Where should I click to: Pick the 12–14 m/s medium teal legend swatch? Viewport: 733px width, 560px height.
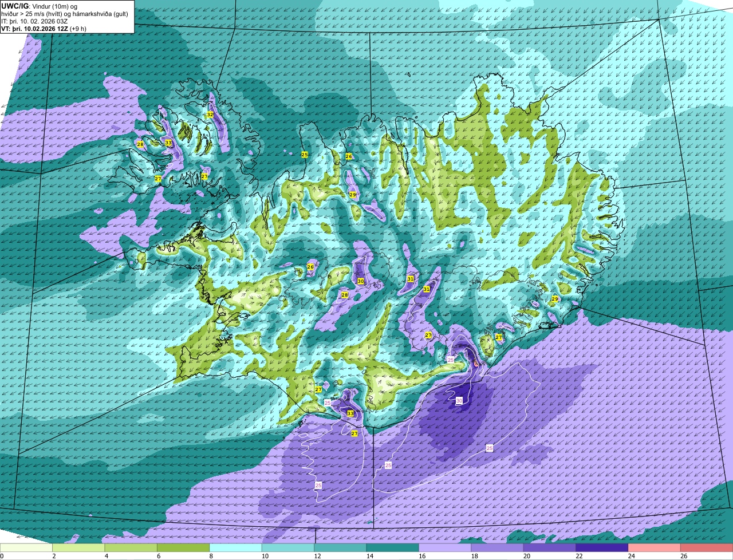click(341, 548)
